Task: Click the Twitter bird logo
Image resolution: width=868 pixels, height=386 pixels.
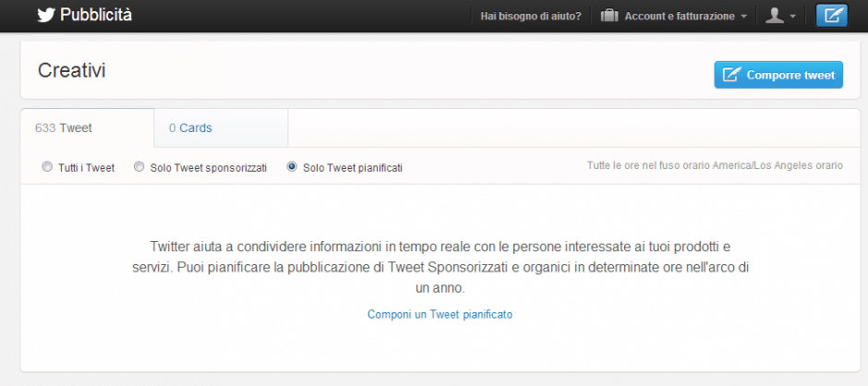Action: point(46,15)
